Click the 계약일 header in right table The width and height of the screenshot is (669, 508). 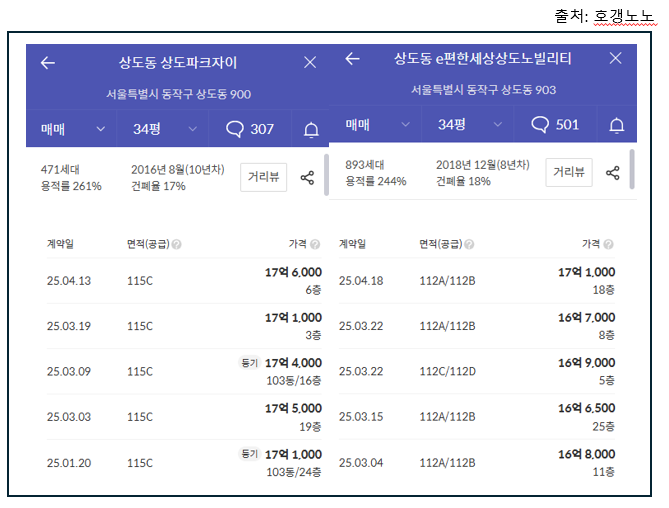[x=352, y=244]
